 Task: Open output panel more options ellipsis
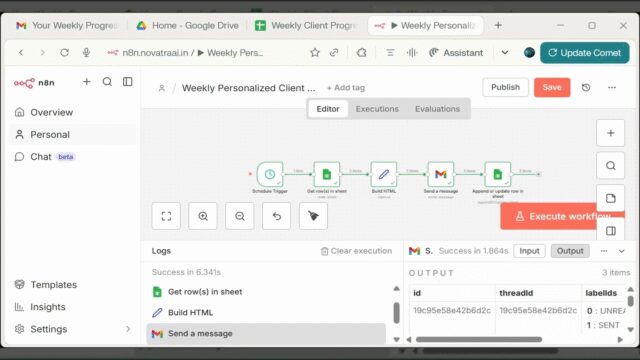coord(604,251)
